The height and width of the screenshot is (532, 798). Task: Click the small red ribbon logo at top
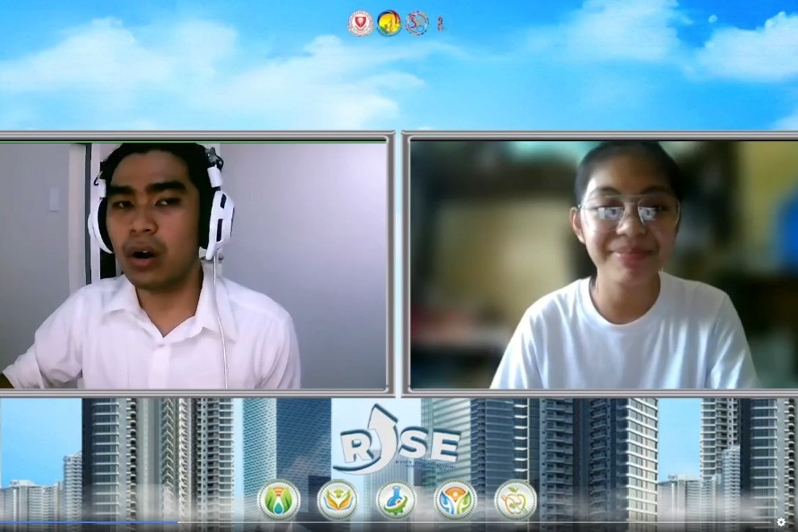pyautogui.click(x=439, y=23)
